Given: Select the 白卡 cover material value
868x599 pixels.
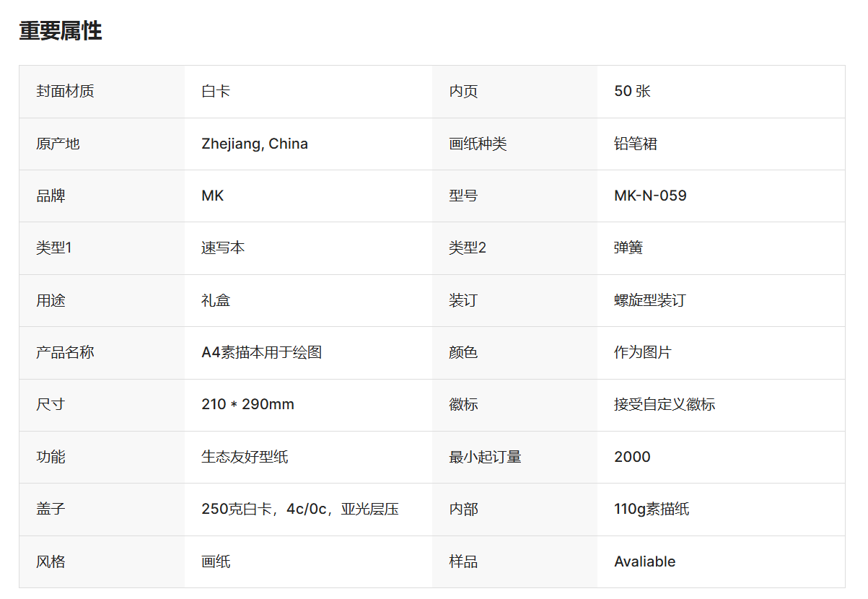Looking at the screenshot, I should point(216,92).
